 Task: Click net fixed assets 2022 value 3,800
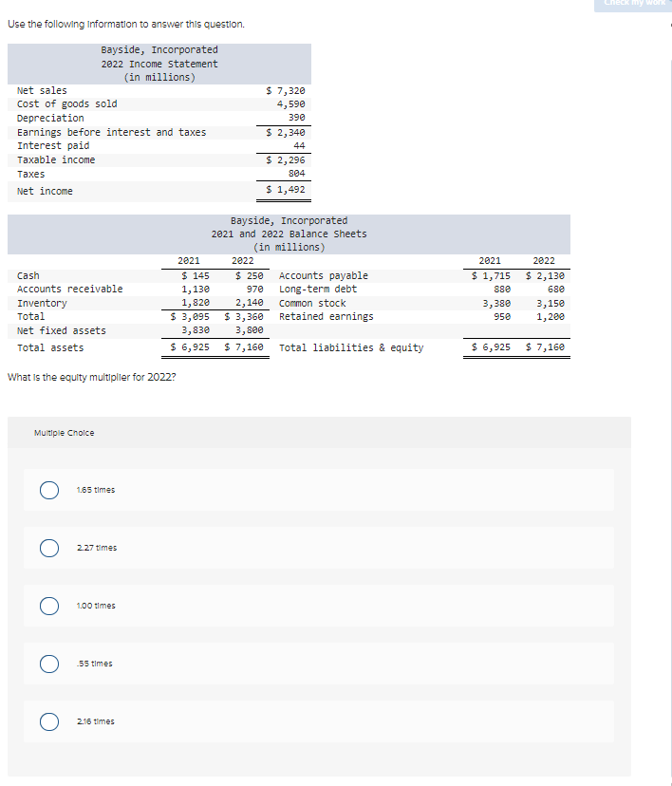[x=249, y=329]
